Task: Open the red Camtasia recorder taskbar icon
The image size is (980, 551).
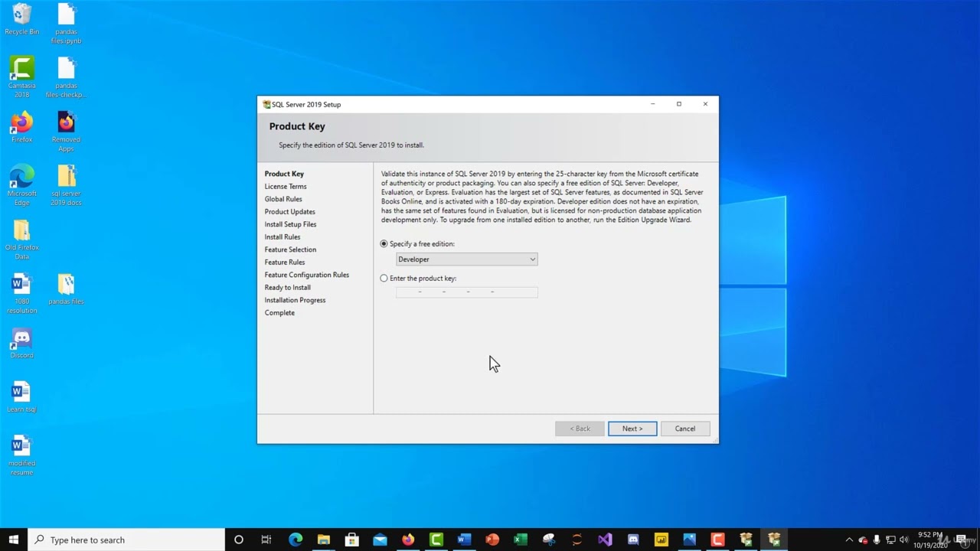Action: coord(717,540)
